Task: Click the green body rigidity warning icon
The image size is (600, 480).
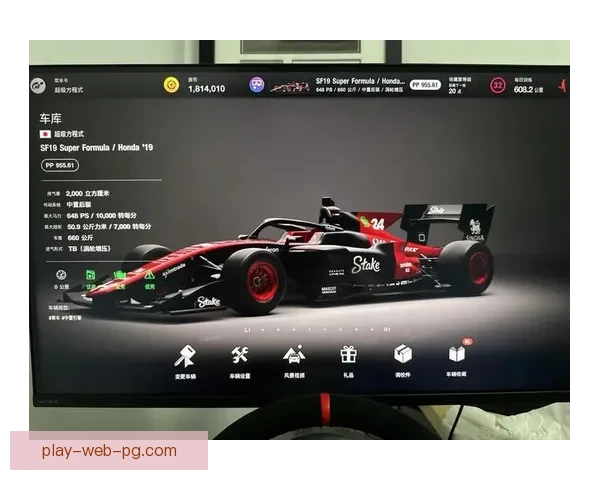Action: tap(149, 275)
